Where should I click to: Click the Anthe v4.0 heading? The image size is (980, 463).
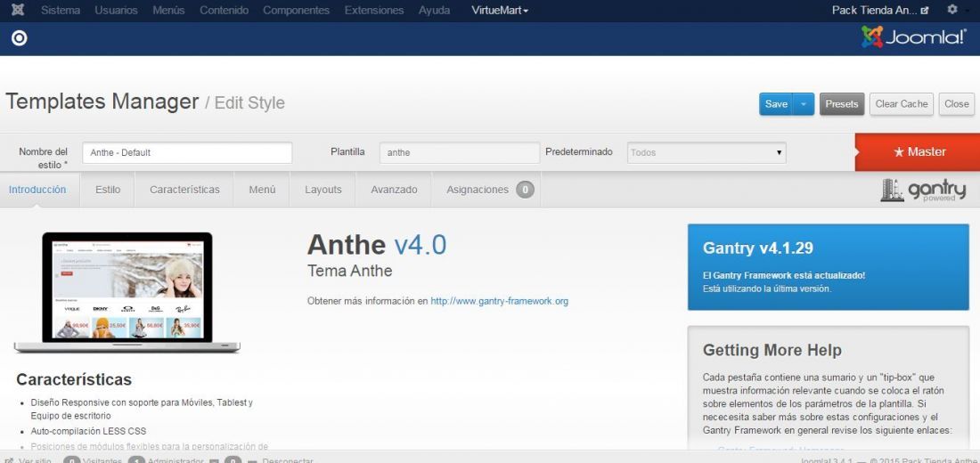tap(377, 245)
